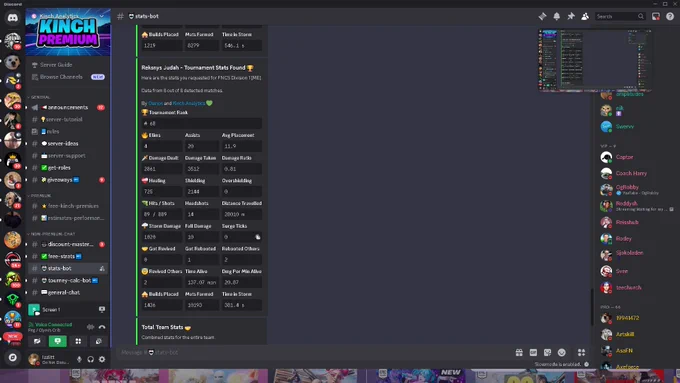Open the discount-master channel
Viewport: 680px width, 383px height.
pos(68,244)
